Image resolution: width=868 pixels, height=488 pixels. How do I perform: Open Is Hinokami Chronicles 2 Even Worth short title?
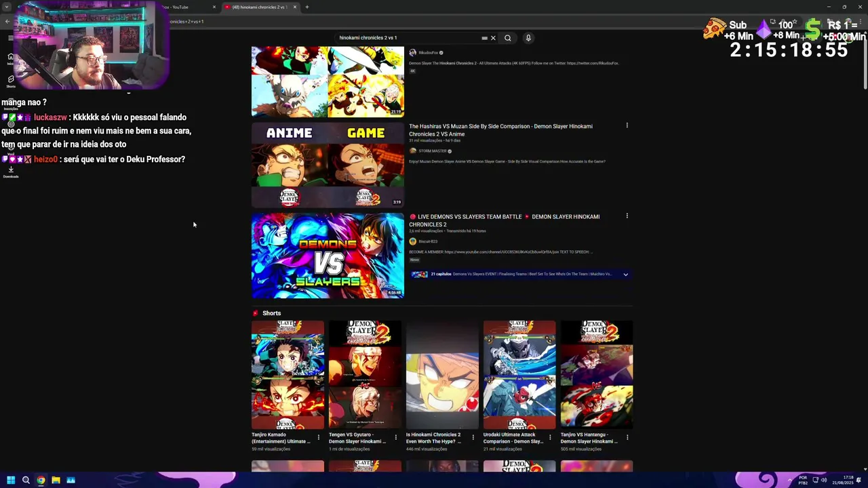pos(434,438)
